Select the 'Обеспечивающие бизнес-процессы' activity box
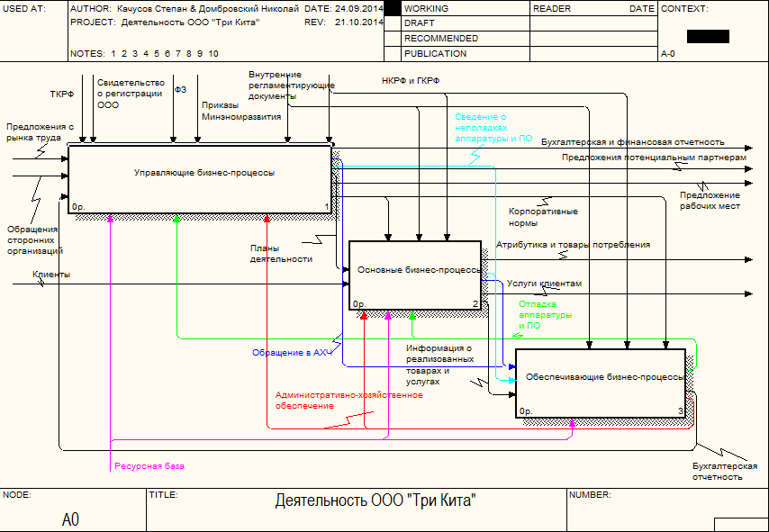769x532 pixels. click(601, 383)
